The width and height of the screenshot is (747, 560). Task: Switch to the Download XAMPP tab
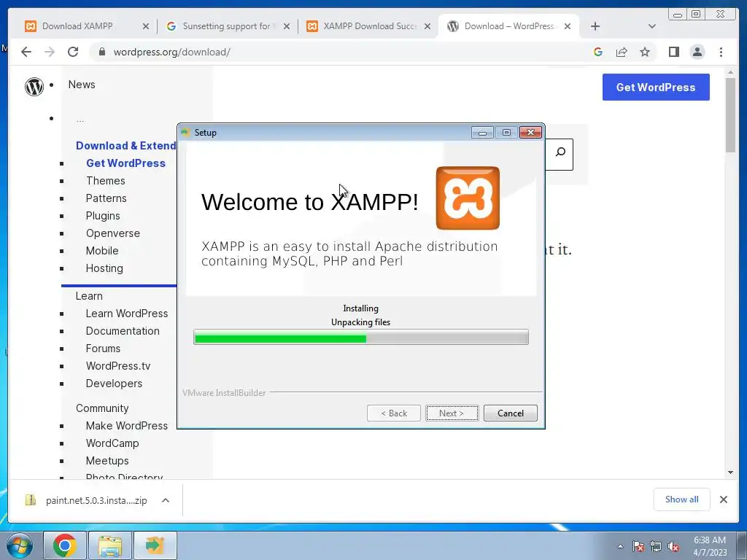[77, 26]
